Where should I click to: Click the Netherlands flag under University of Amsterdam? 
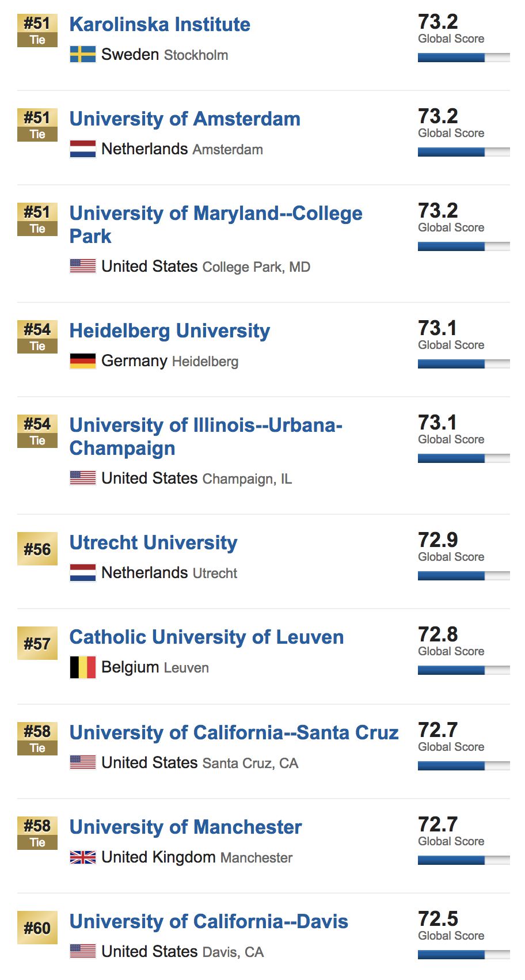[x=82, y=149]
